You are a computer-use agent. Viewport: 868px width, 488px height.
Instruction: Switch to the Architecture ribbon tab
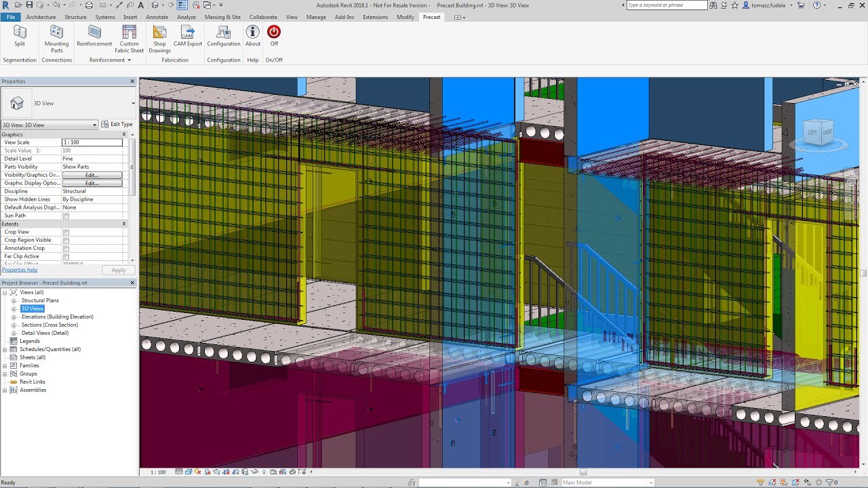point(41,17)
